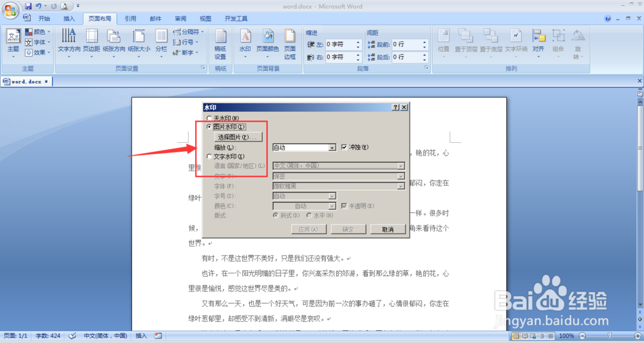Open 页边距 margins options

pyautogui.click(x=91, y=43)
